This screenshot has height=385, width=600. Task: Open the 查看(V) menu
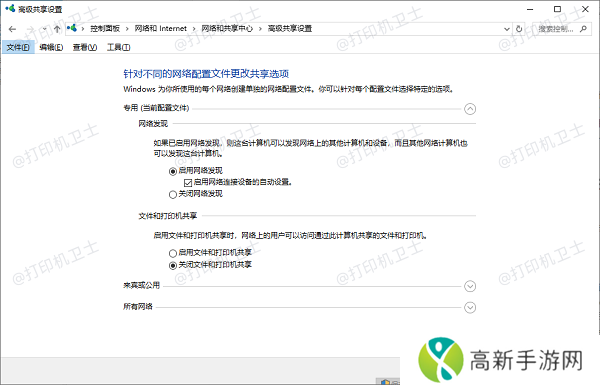click(85, 47)
